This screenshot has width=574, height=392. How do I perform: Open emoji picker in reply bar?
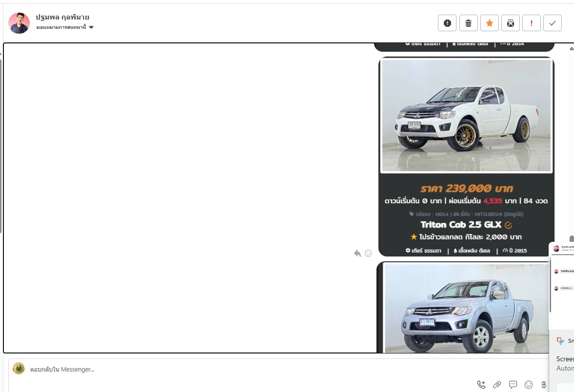coord(529,384)
